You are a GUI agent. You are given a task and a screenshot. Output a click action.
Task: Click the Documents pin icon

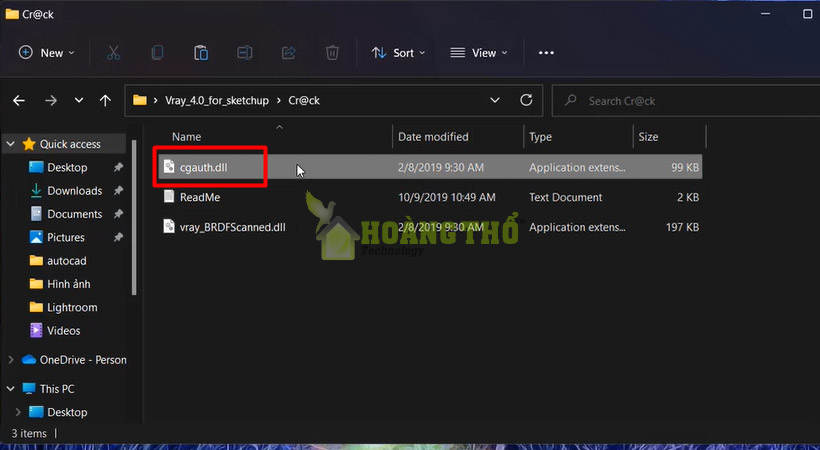coord(118,214)
